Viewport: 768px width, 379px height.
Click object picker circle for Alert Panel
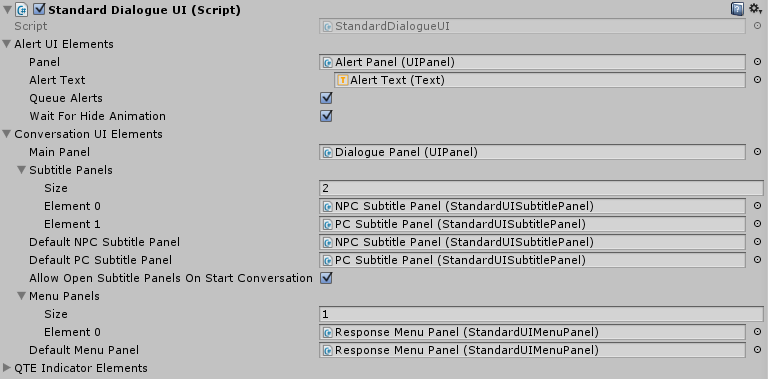pyautogui.click(x=757, y=62)
